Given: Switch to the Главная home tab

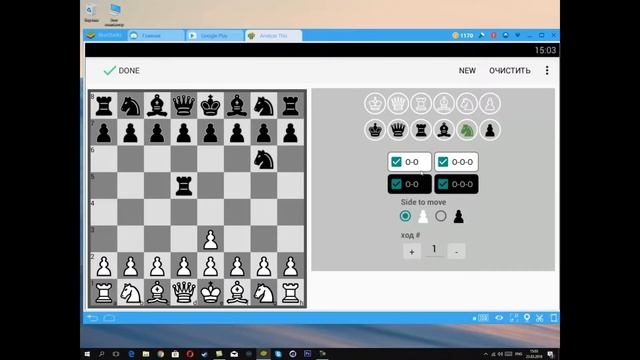Looking at the screenshot, I should (156, 36).
